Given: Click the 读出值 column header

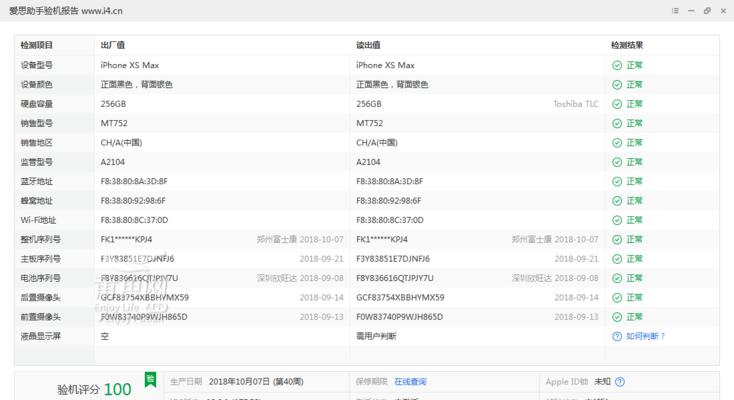Looking at the screenshot, I should tap(368, 45).
